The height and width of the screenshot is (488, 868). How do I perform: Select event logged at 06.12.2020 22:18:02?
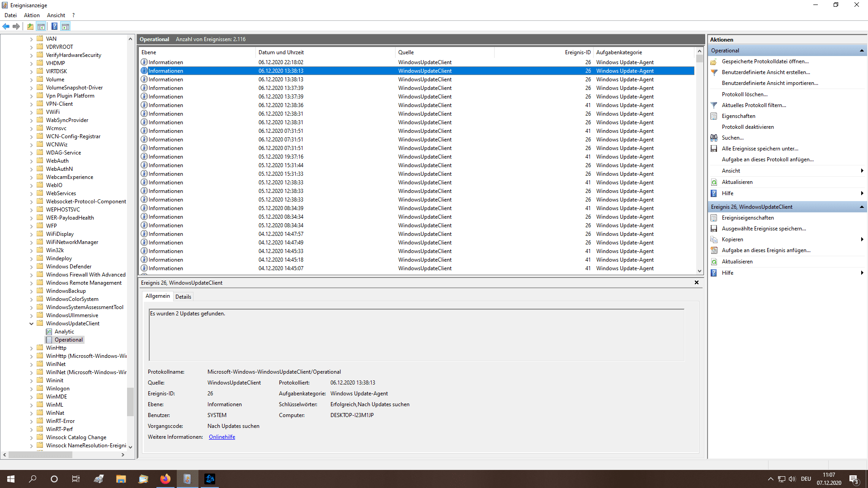pos(416,62)
